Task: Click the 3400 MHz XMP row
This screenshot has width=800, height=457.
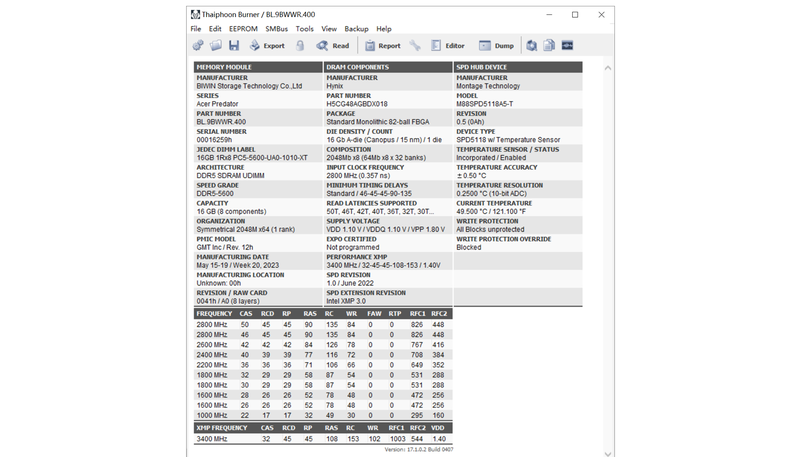Action: coord(322,439)
